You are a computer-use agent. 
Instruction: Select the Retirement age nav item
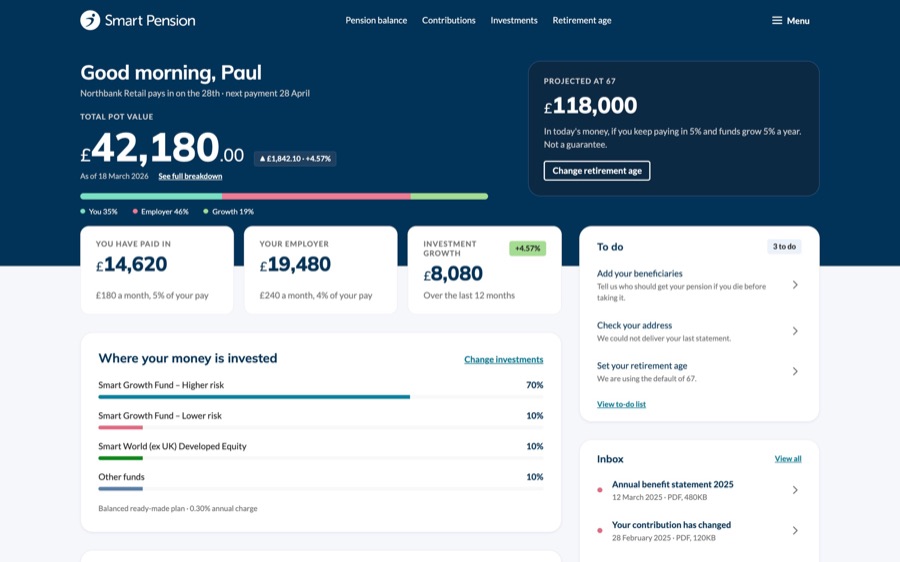(581, 20)
